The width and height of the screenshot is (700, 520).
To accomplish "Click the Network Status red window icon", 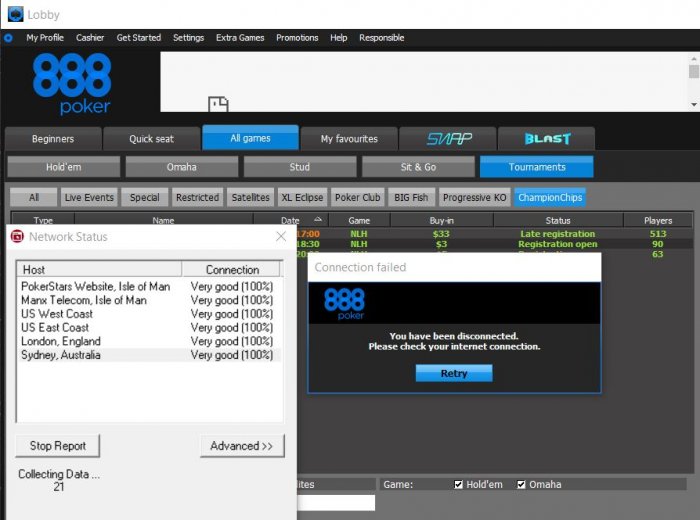I will [x=17, y=236].
